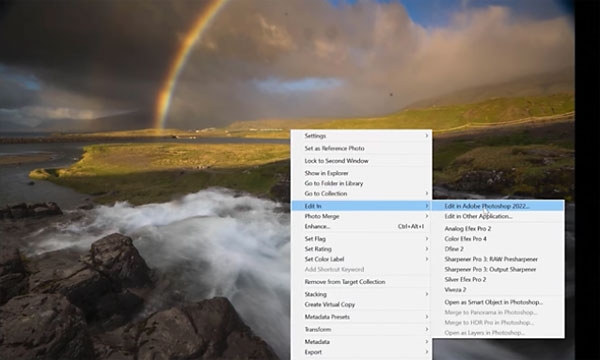Choose Set as Reference Photo
The width and height of the screenshot is (600, 360).
click(x=361, y=148)
